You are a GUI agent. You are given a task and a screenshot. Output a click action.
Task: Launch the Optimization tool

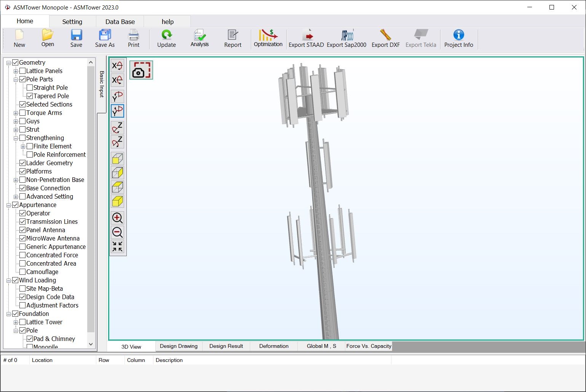coord(268,38)
